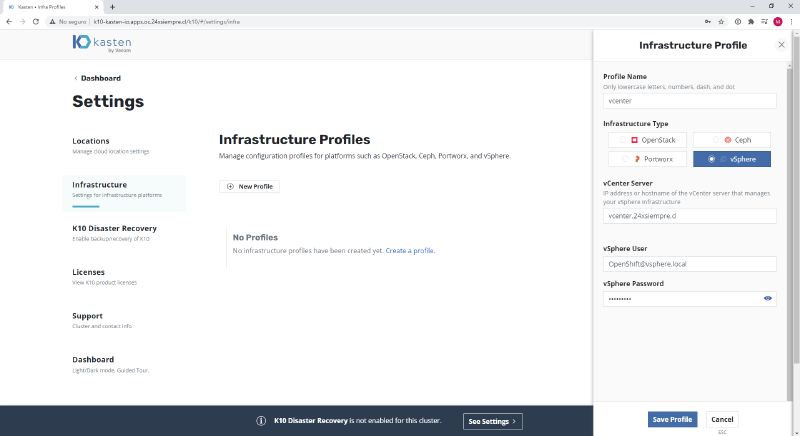Select Ceph infrastructure type
Image resolution: width=800 pixels, height=436 pixels.
pyautogui.click(x=732, y=140)
